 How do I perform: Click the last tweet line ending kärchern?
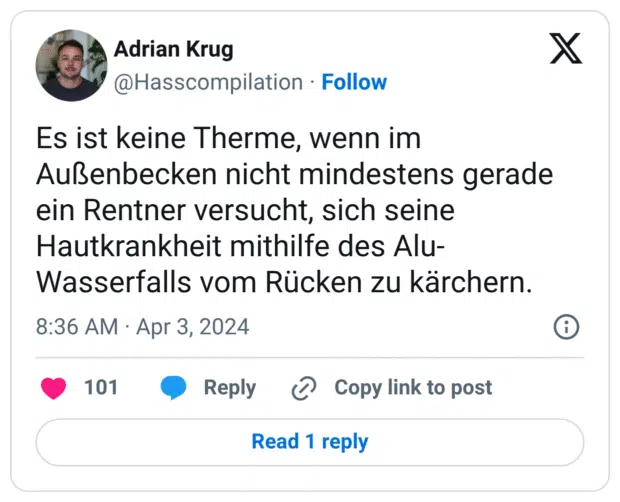[x=282, y=282]
